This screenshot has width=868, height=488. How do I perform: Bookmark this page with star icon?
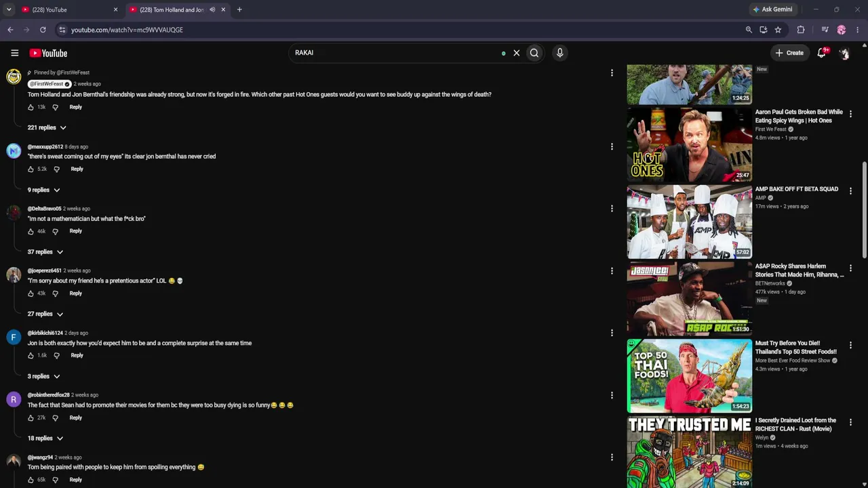click(778, 30)
